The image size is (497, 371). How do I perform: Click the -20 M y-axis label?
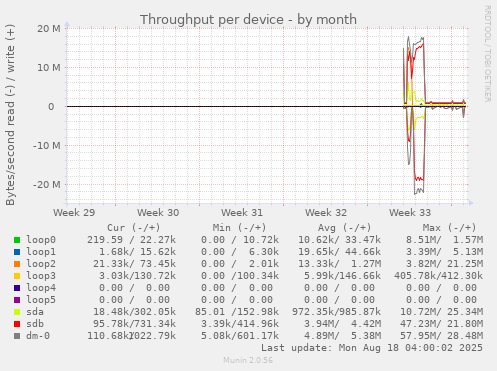pyautogui.click(x=47, y=185)
